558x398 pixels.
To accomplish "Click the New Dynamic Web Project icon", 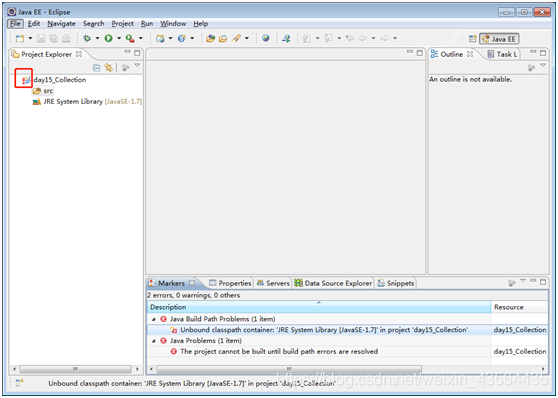I will 160,38.
